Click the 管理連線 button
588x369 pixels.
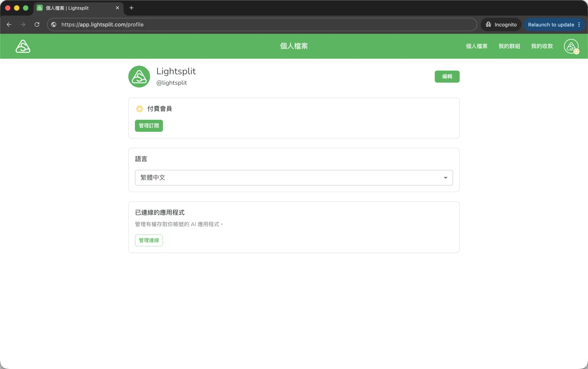click(149, 240)
